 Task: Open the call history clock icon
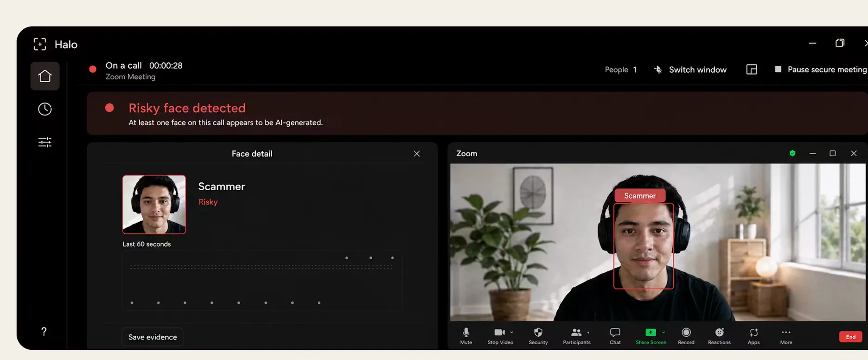(x=45, y=109)
